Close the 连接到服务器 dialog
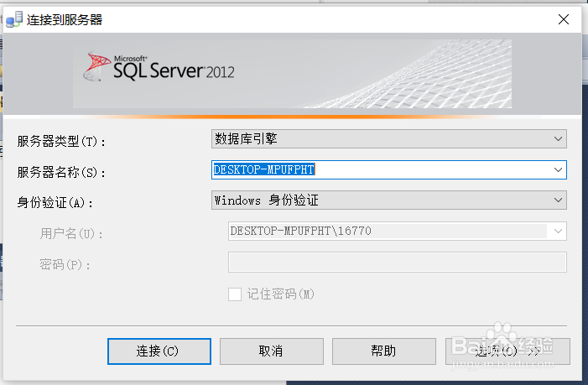The width and height of the screenshot is (588, 385). (x=564, y=19)
